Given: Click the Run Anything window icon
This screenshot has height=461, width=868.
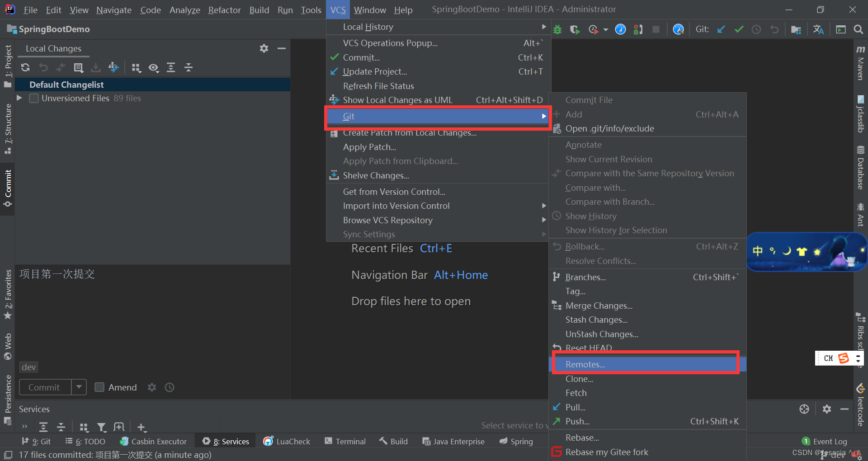Looking at the screenshot, I should click(x=841, y=29).
